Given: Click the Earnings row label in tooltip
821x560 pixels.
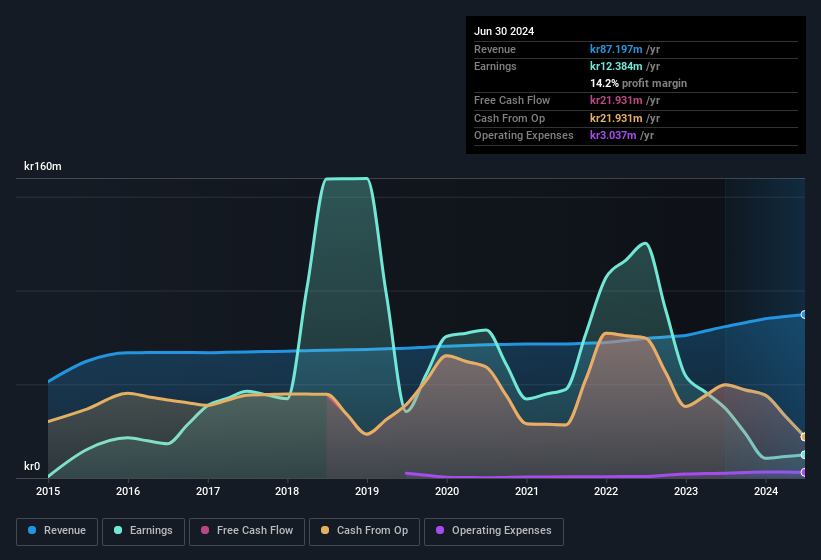Looking at the screenshot, I should click(x=495, y=66).
